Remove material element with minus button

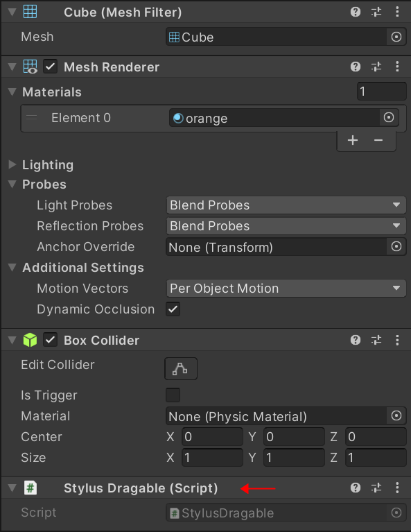click(x=378, y=140)
